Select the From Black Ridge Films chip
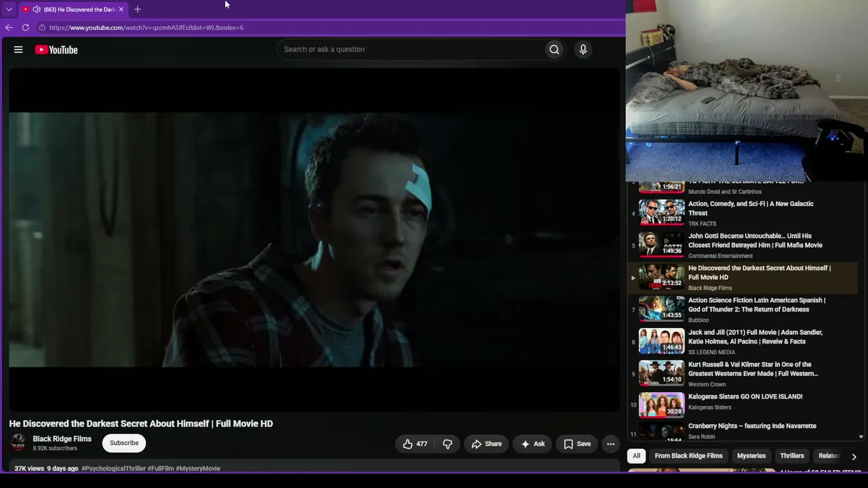The image size is (868, 488). 688,456
